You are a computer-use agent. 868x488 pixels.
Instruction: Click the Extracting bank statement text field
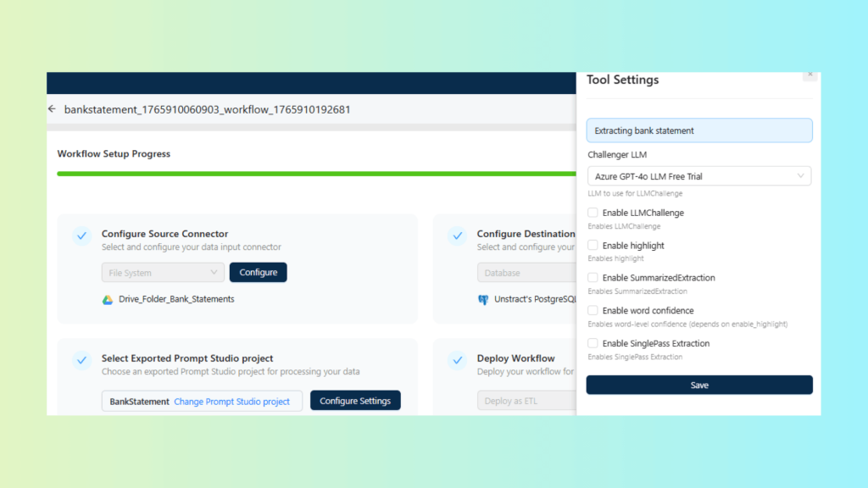[698, 130]
